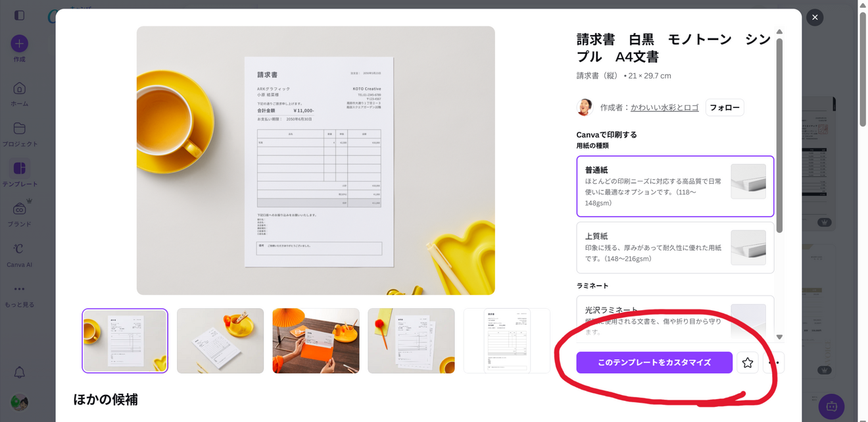
Task: Click the up chevron in details panel
Action: (779, 31)
